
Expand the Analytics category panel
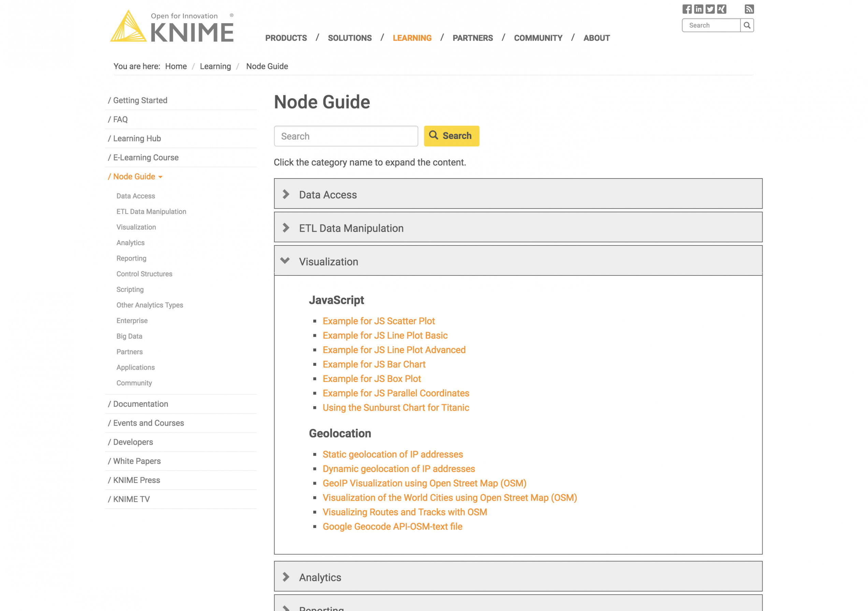pyautogui.click(x=320, y=577)
